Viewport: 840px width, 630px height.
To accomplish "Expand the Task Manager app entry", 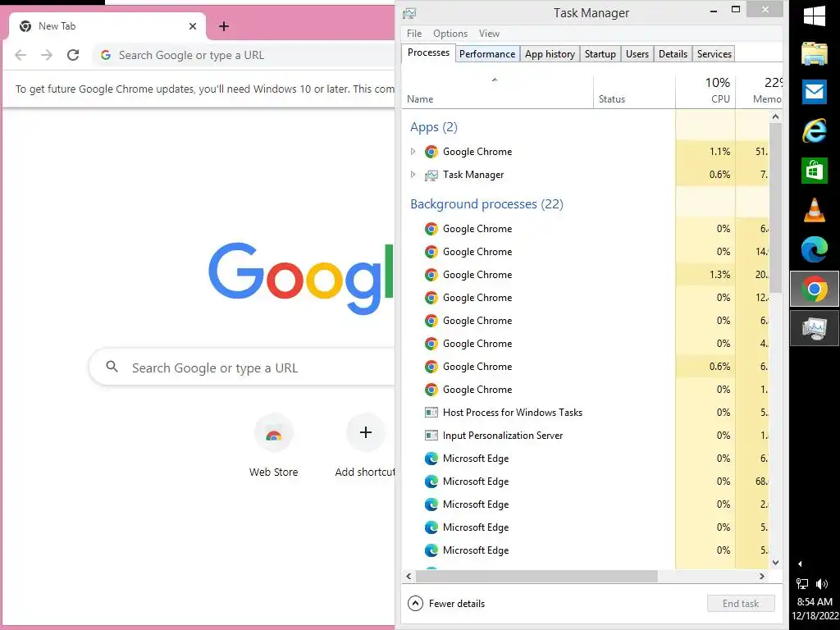I will coord(413,175).
